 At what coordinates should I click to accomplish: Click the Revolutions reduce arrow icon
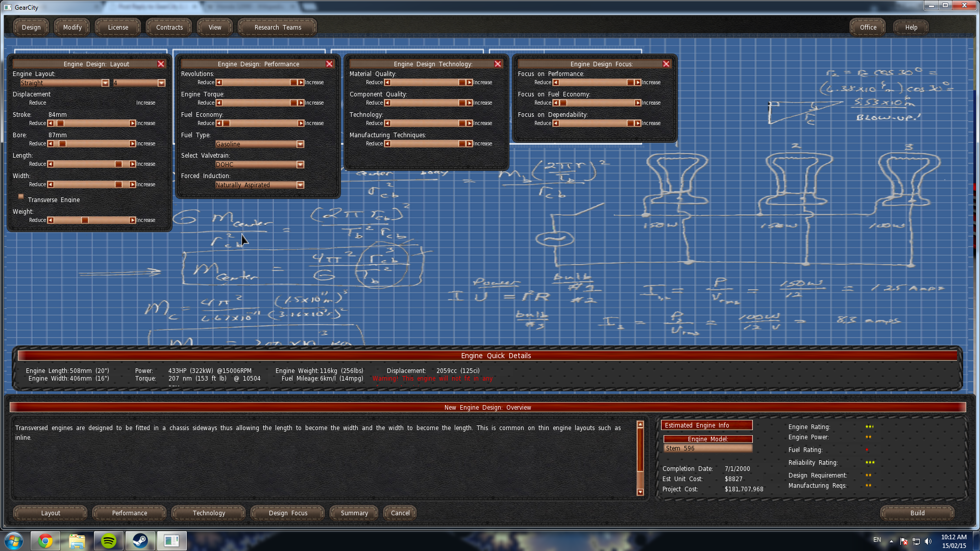coord(219,83)
